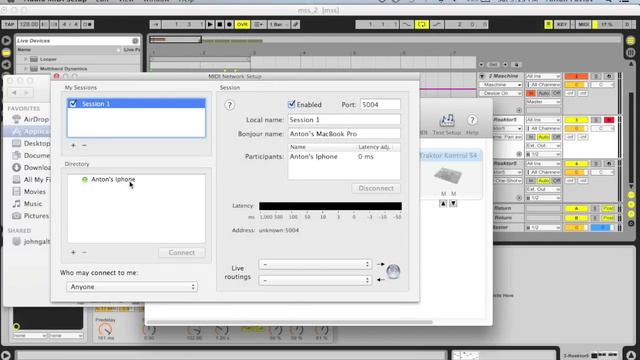The image size is (640, 360).
Task: Click the punch-in switch left of loop
Action: click(x=407, y=24)
